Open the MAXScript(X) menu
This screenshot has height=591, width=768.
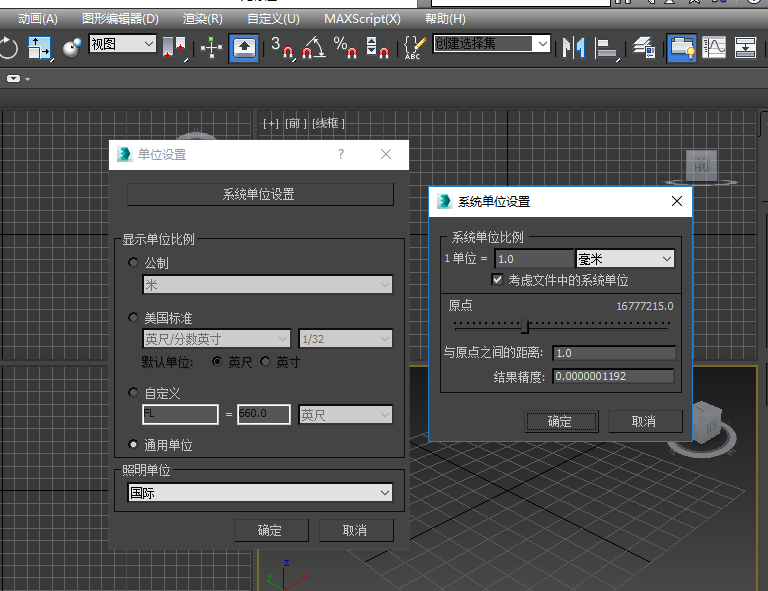(x=362, y=19)
